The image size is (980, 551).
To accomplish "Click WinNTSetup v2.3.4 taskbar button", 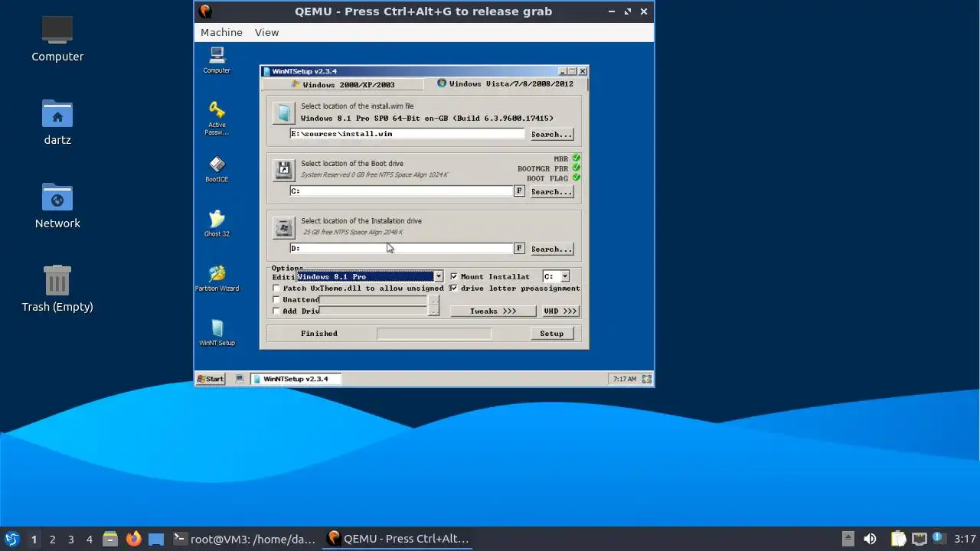I will pos(296,379).
